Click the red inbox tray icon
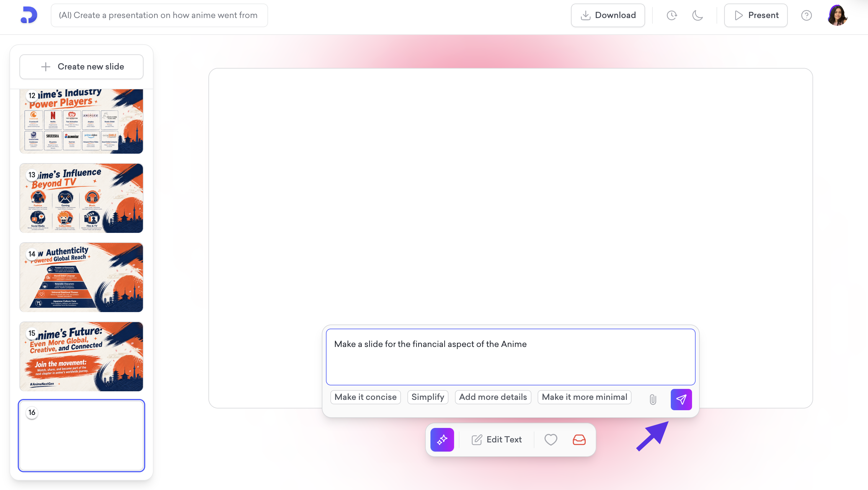The height and width of the screenshot is (490, 868). pos(579,439)
